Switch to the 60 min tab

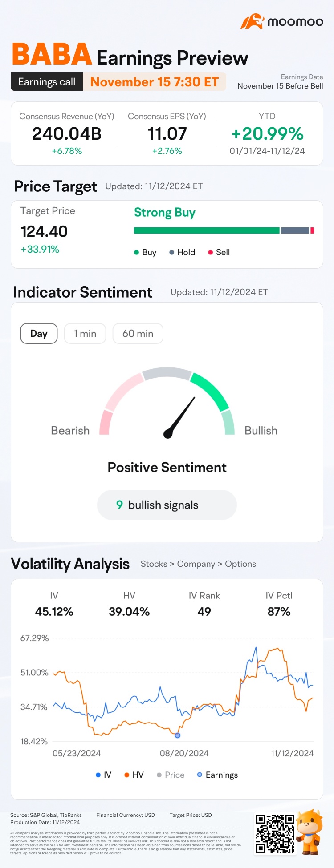[x=138, y=334]
